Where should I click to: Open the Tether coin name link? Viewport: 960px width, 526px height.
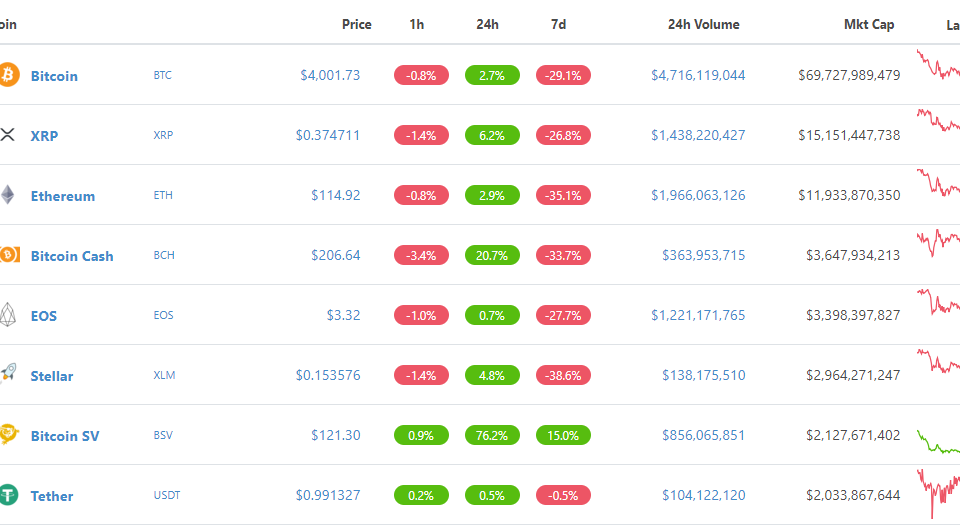pos(52,496)
